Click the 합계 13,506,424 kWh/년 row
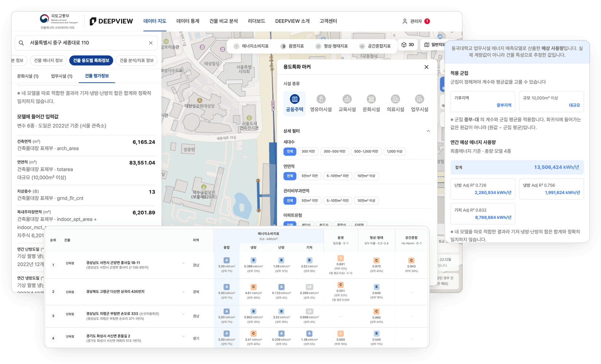 (517, 167)
